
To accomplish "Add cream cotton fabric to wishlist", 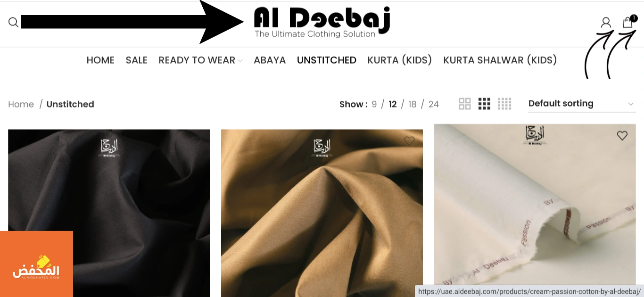I will [622, 136].
